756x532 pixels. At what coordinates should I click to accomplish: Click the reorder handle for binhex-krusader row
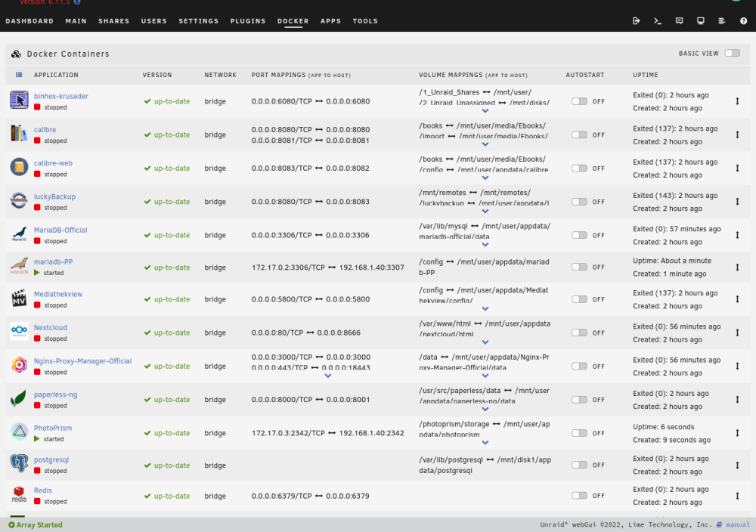(737, 101)
